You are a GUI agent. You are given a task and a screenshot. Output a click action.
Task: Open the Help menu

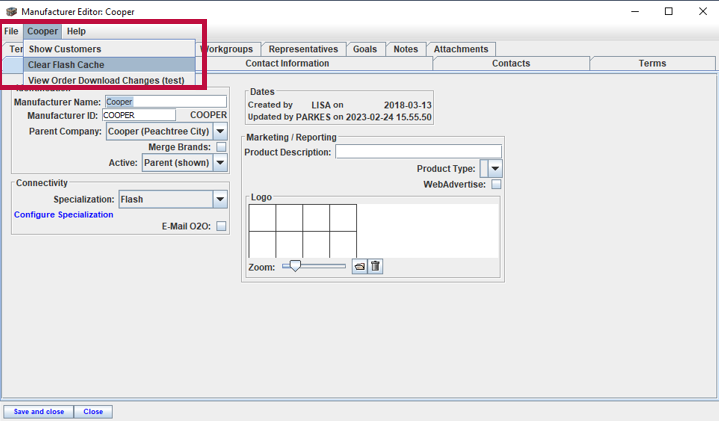click(x=76, y=31)
